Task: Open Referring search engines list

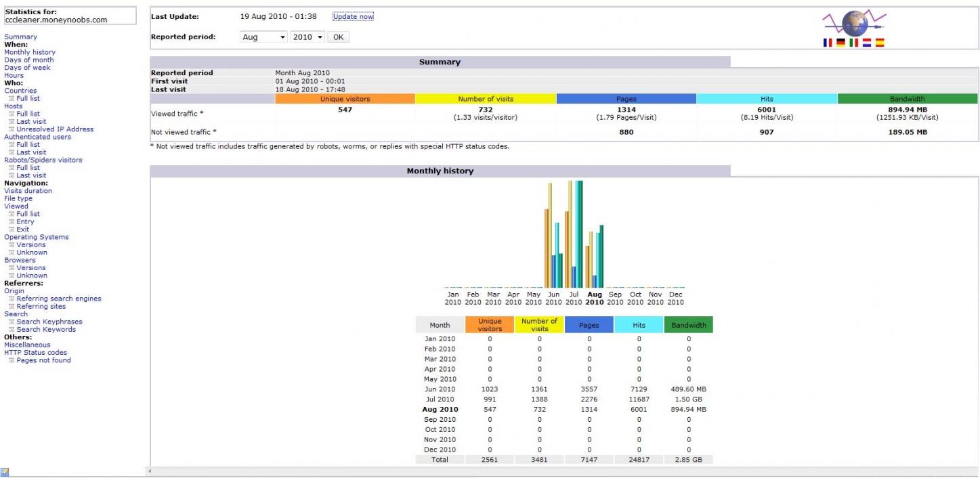Action: point(59,299)
